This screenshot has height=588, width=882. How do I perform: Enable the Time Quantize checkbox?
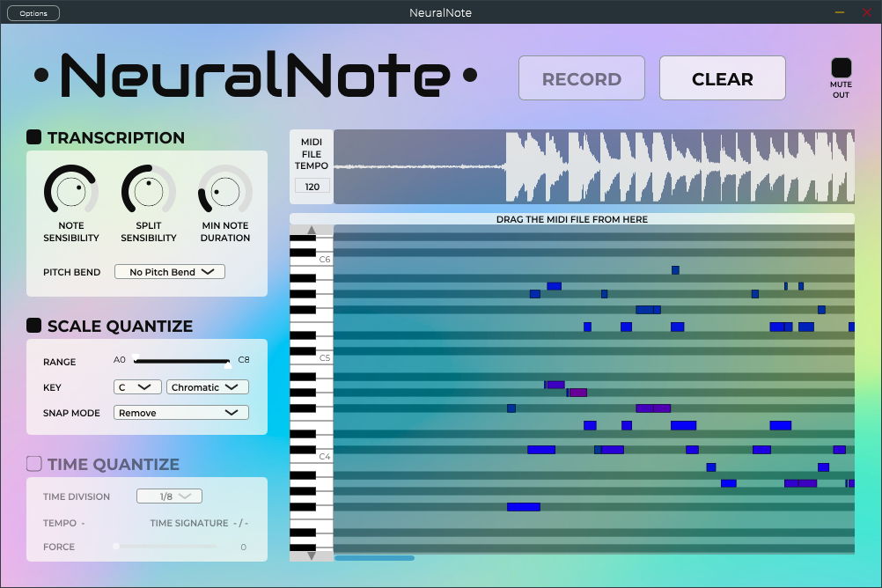[x=34, y=464]
